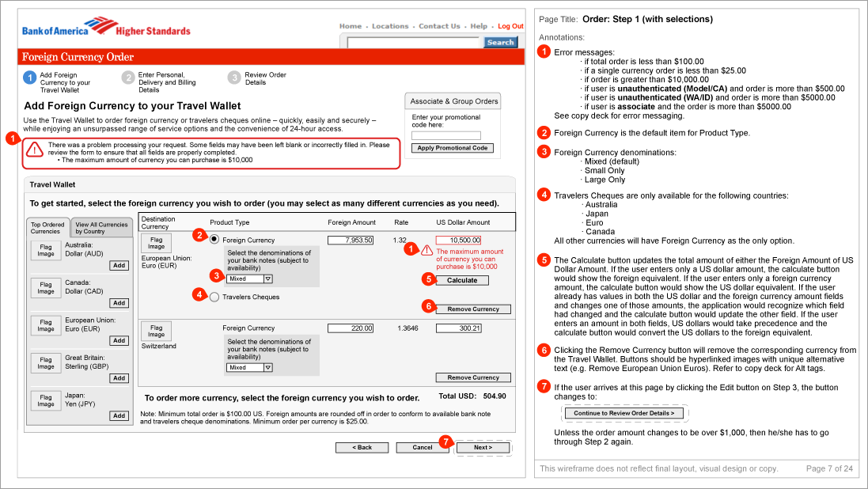The image size is (868, 489).
Task: Select the gray step 3 circle indicator
Action: [234, 78]
